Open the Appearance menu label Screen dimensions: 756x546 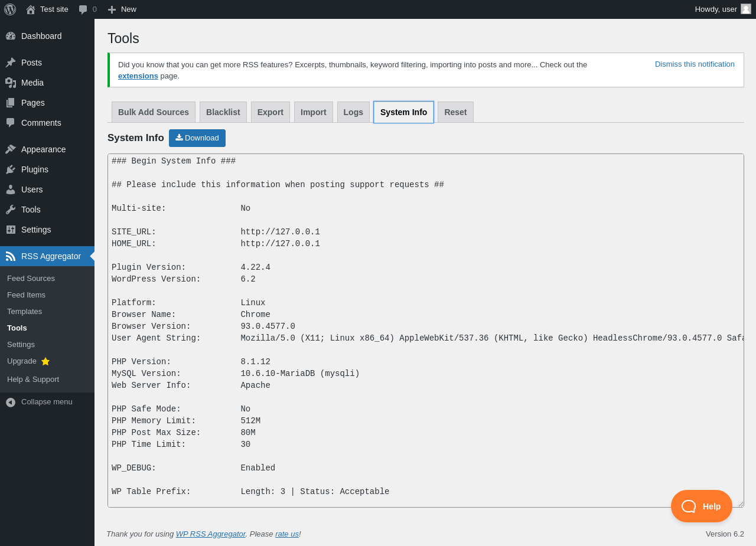click(44, 149)
